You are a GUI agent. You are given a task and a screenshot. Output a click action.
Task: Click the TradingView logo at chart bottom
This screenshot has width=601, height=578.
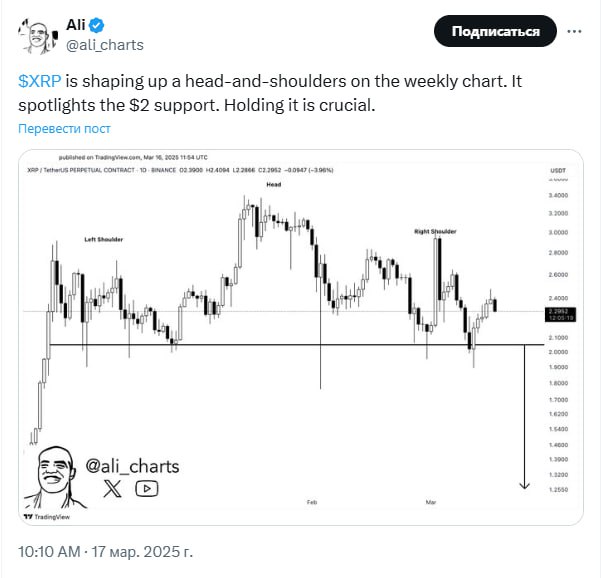[47, 517]
